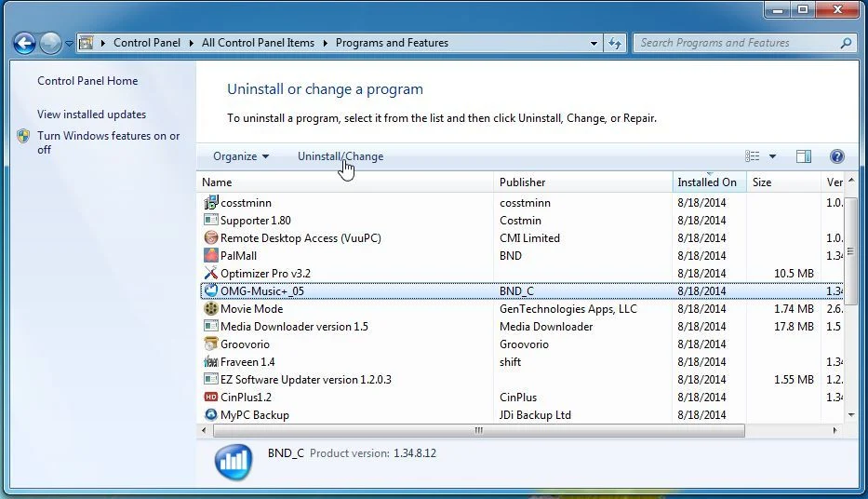
Task: Click the BND_C details pane icon
Action: (234, 462)
